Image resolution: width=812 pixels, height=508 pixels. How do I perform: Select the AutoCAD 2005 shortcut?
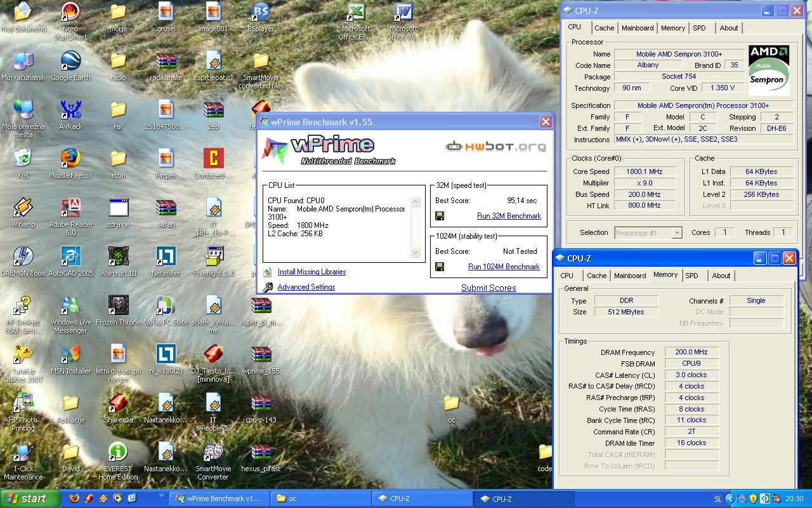click(x=70, y=256)
